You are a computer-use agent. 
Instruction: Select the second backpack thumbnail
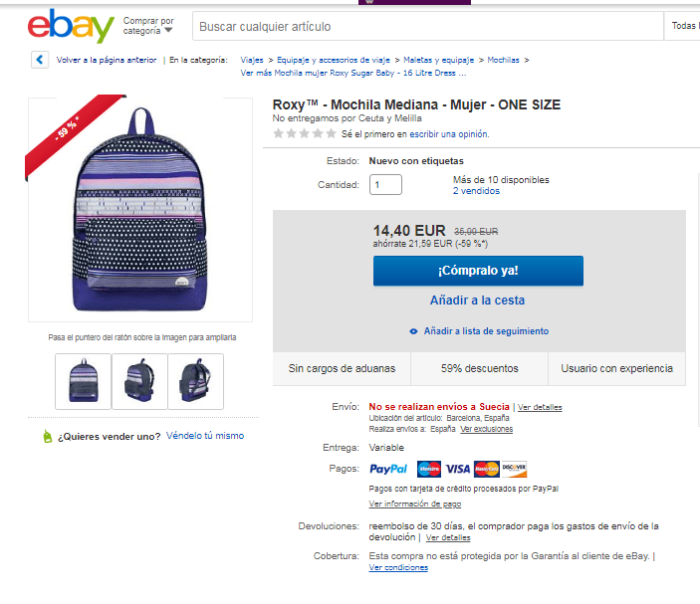(139, 381)
